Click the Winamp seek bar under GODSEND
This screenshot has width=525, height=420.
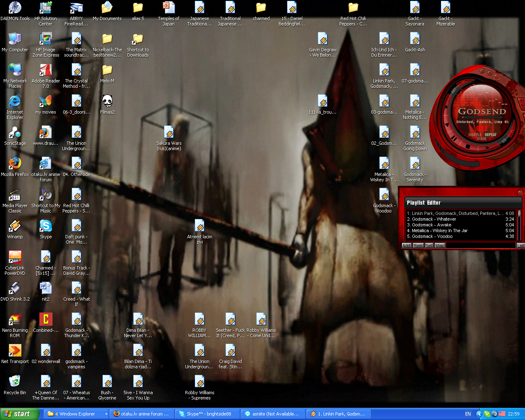tap(482, 117)
